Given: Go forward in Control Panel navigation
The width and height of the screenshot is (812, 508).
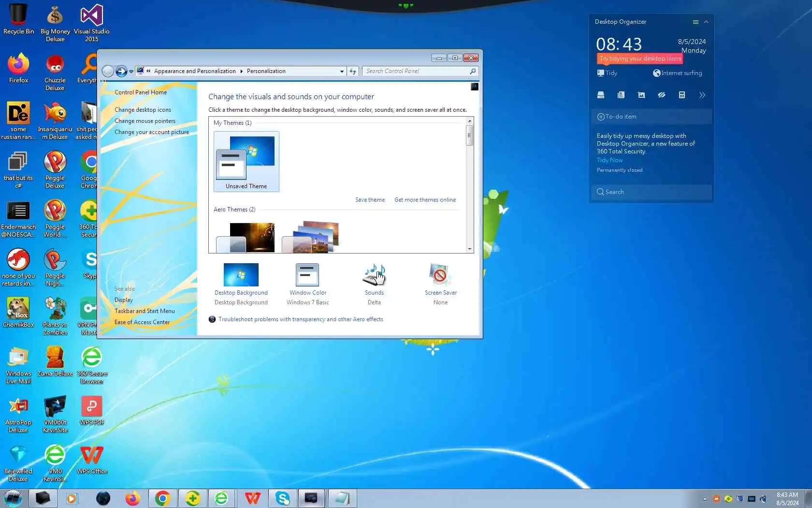Looking at the screenshot, I should (121, 71).
